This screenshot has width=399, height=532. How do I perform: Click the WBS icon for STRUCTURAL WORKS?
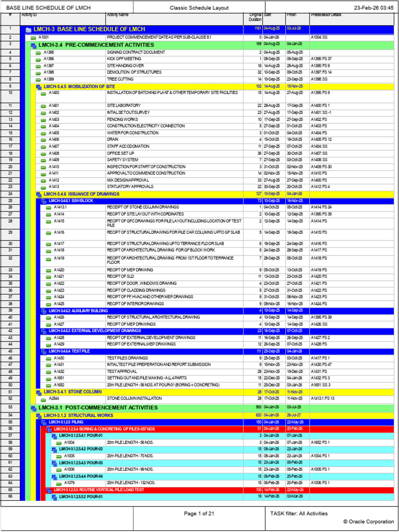point(38,416)
